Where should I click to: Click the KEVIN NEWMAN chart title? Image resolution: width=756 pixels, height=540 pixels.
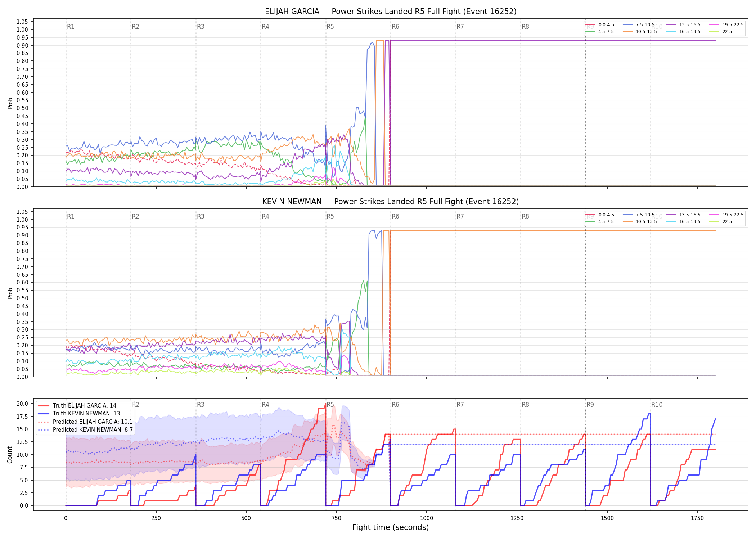(391, 202)
